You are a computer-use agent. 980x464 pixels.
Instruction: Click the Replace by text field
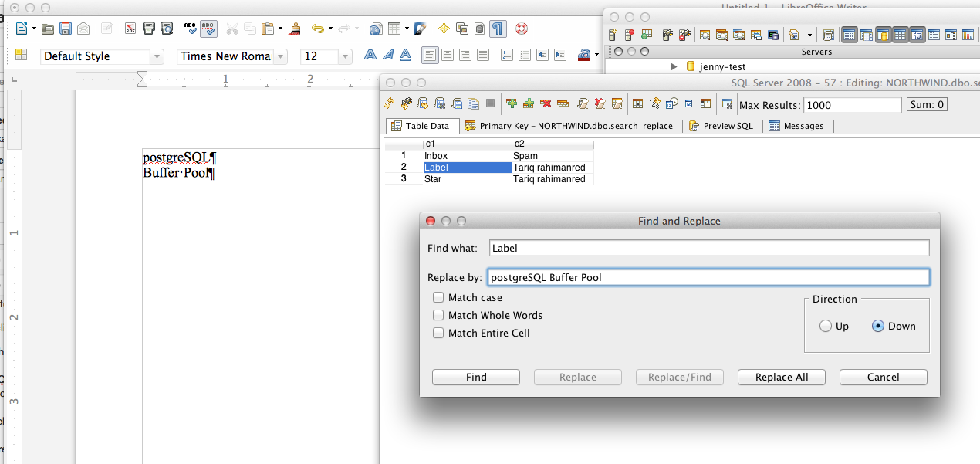point(709,277)
